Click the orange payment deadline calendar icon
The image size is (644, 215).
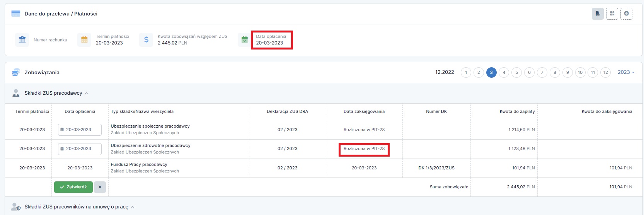84,40
